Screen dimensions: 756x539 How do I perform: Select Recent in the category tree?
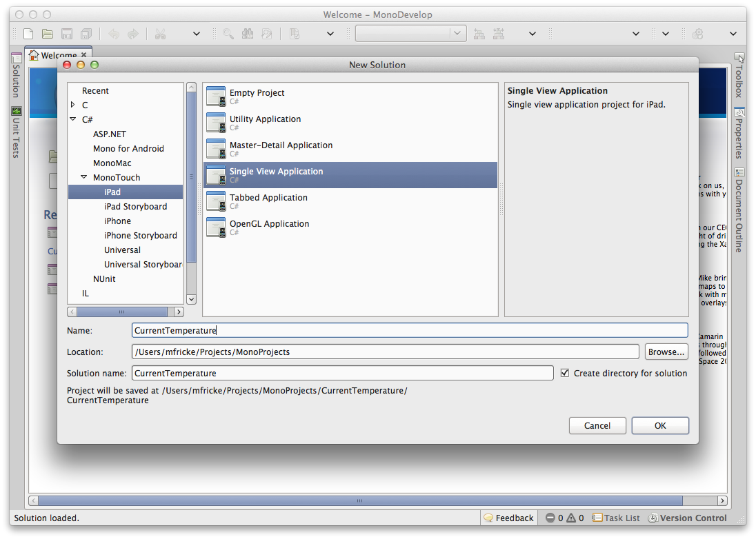(95, 90)
